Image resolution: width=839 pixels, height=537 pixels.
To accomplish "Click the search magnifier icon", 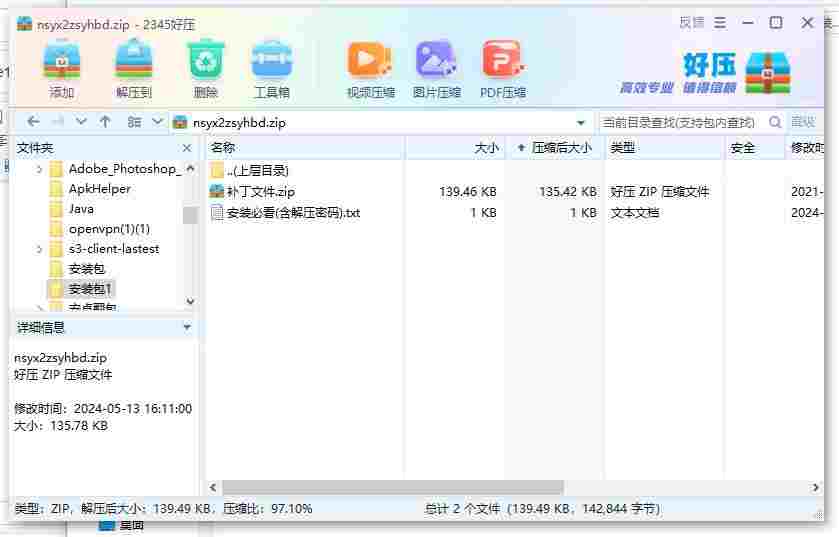I will coord(775,122).
